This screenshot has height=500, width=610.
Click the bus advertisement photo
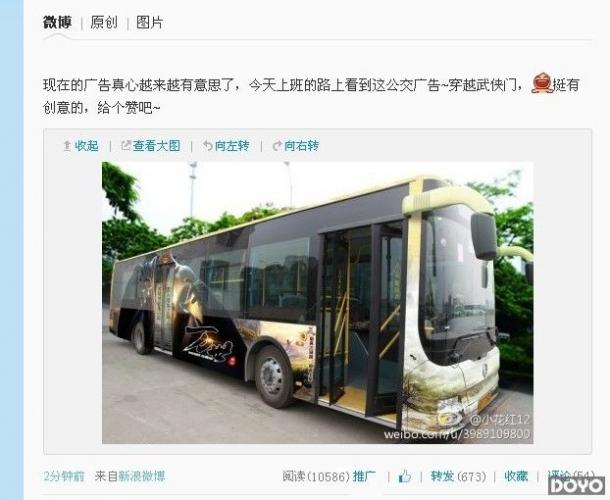tap(317, 302)
